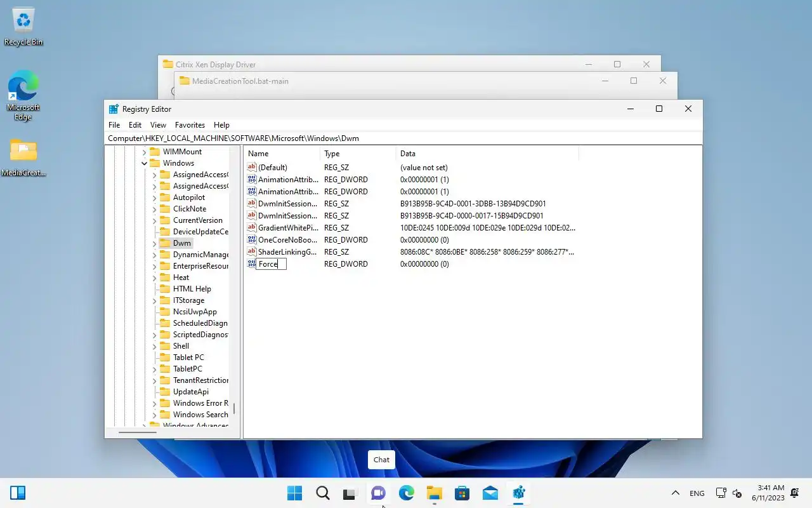
Task: Click the GradientWhitePi... string icon
Action: tap(252, 228)
